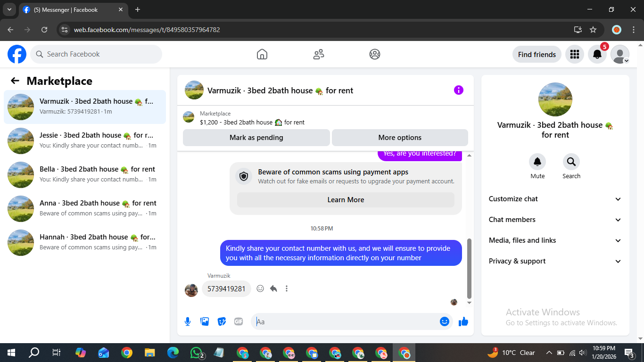Click the chat scrollbar down arrow
Image resolution: width=644 pixels, height=362 pixels.
(x=469, y=303)
